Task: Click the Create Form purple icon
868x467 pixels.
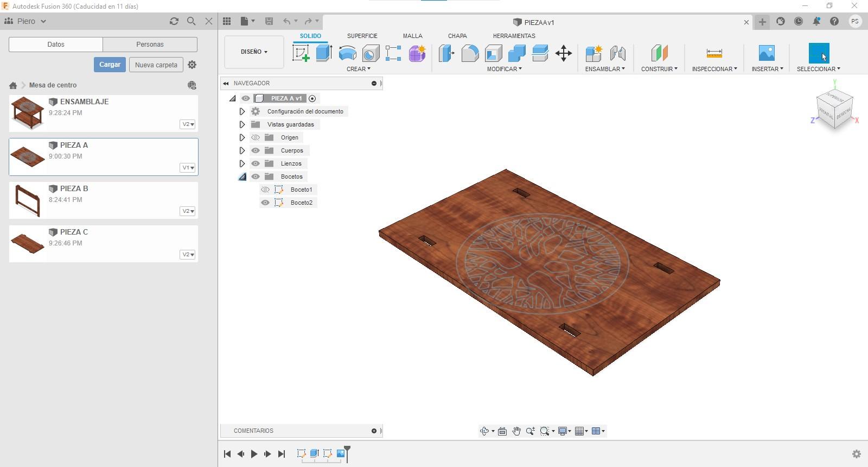Action: (417, 53)
